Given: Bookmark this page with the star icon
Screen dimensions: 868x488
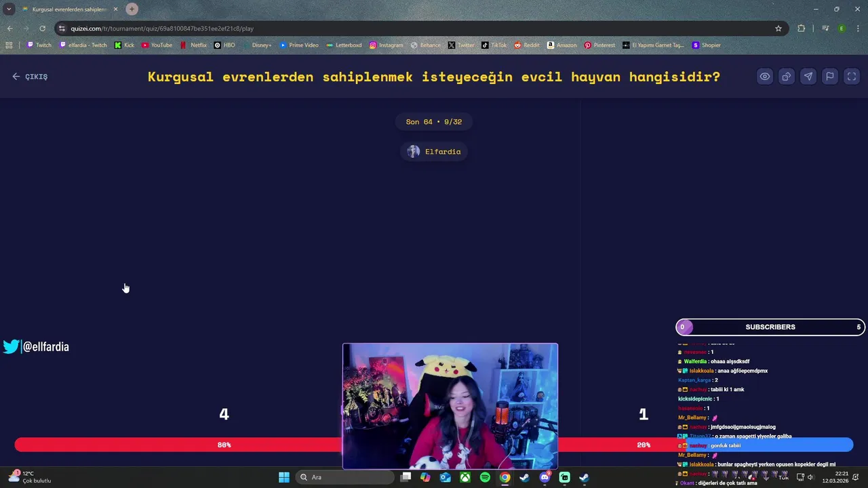Looking at the screenshot, I should point(778,28).
